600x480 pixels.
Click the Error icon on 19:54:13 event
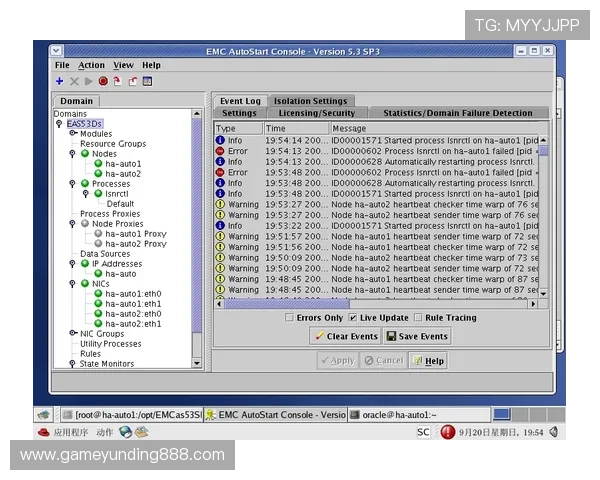click(x=220, y=151)
